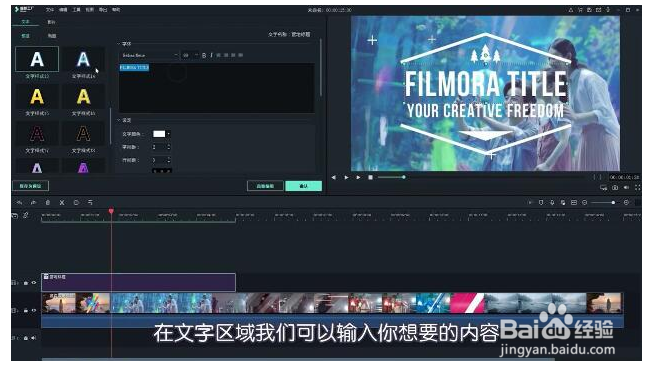Open the font family dropdown
The width and height of the screenshot is (652, 372).
149,55
